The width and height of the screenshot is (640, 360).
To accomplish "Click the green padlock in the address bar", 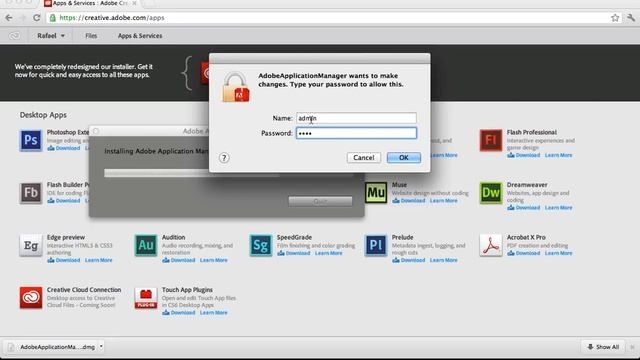I will click(53, 18).
